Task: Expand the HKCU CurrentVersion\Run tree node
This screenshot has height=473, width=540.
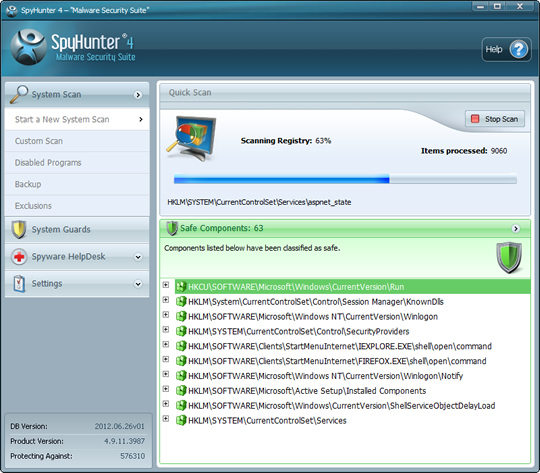Action: [x=166, y=285]
